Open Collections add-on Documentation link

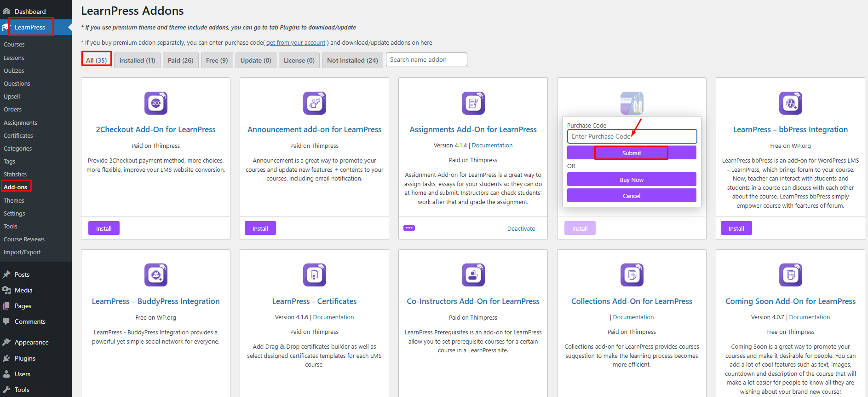tap(633, 317)
